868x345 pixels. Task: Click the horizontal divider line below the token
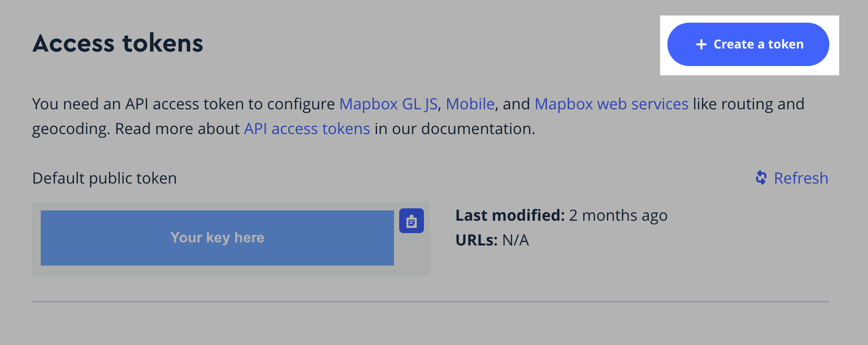click(x=431, y=302)
